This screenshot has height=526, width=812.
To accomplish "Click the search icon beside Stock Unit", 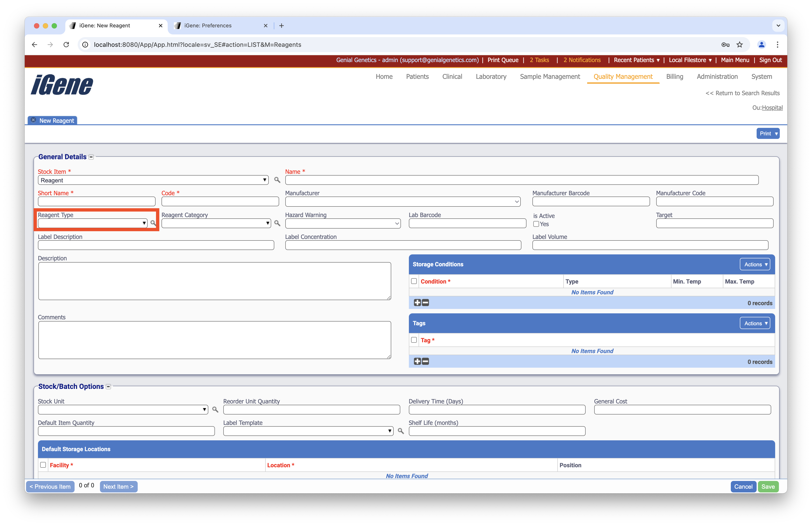I will 215,409.
